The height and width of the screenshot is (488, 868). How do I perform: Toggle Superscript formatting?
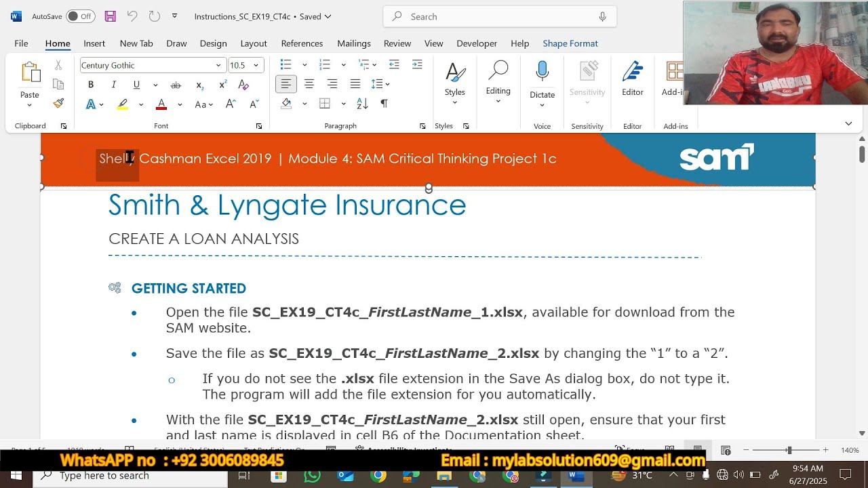222,85
